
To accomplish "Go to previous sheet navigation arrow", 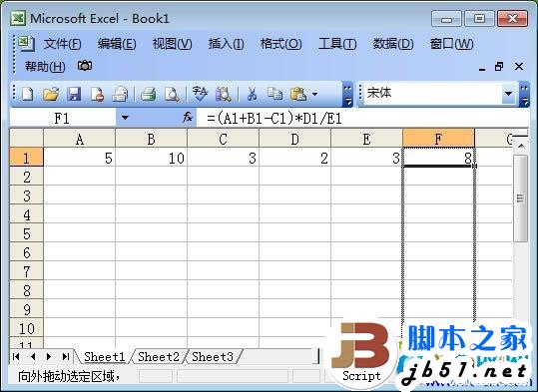I will pos(33,357).
